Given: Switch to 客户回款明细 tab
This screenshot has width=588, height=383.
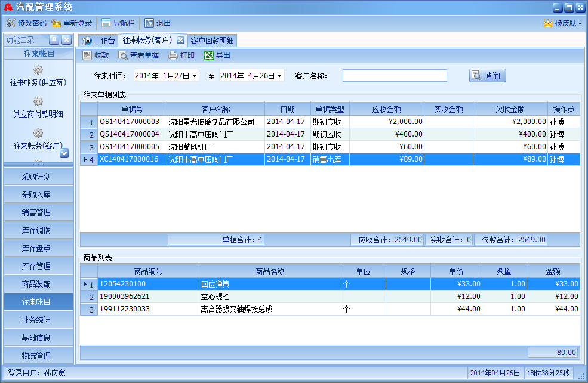Looking at the screenshot, I should pyautogui.click(x=212, y=41).
